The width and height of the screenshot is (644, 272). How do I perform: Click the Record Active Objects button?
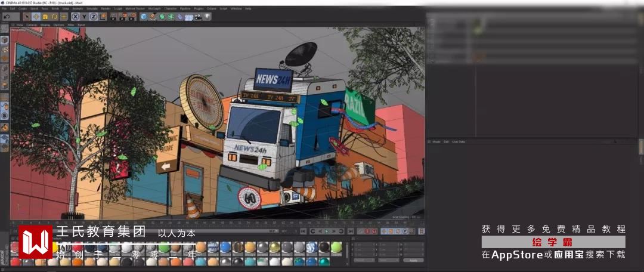tap(361, 231)
